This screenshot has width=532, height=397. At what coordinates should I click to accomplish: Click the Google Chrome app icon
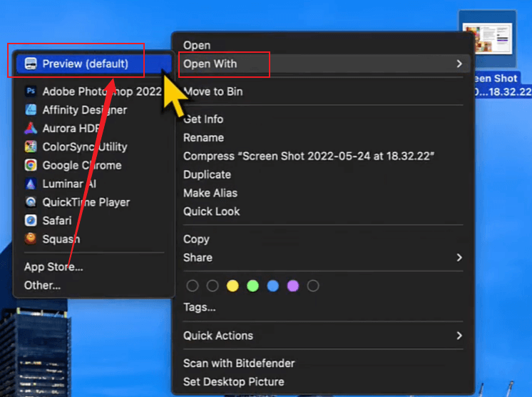[31, 165]
